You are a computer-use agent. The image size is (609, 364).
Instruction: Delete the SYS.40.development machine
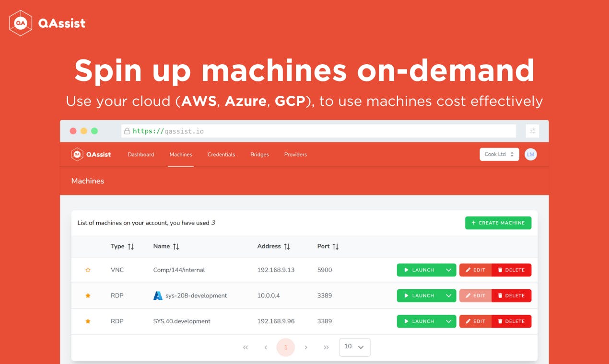[511, 321]
